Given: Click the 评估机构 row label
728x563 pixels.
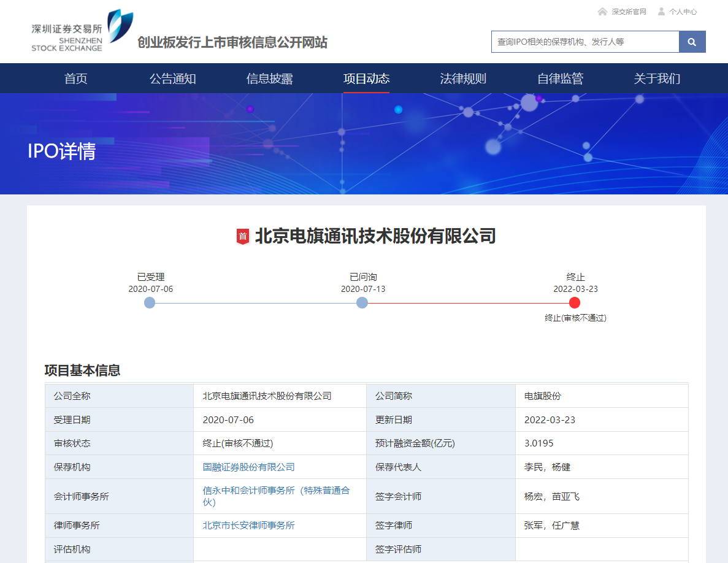Looking at the screenshot, I should point(72,550).
